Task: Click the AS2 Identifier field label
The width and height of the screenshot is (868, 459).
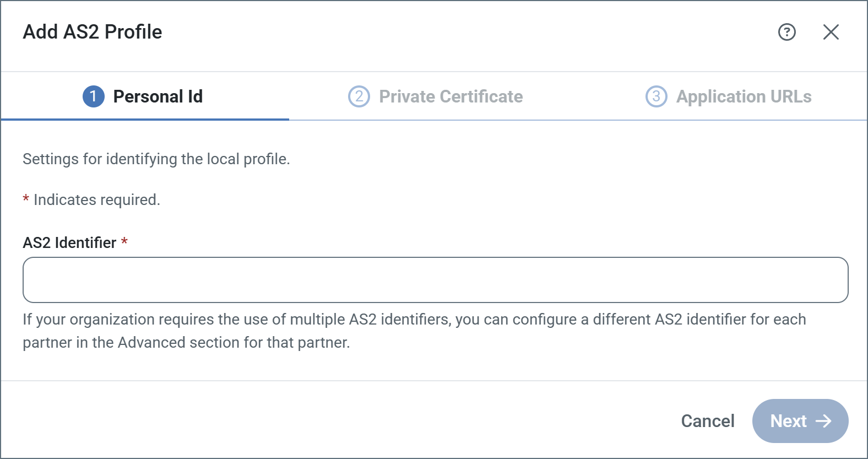Action: click(x=69, y=243)
